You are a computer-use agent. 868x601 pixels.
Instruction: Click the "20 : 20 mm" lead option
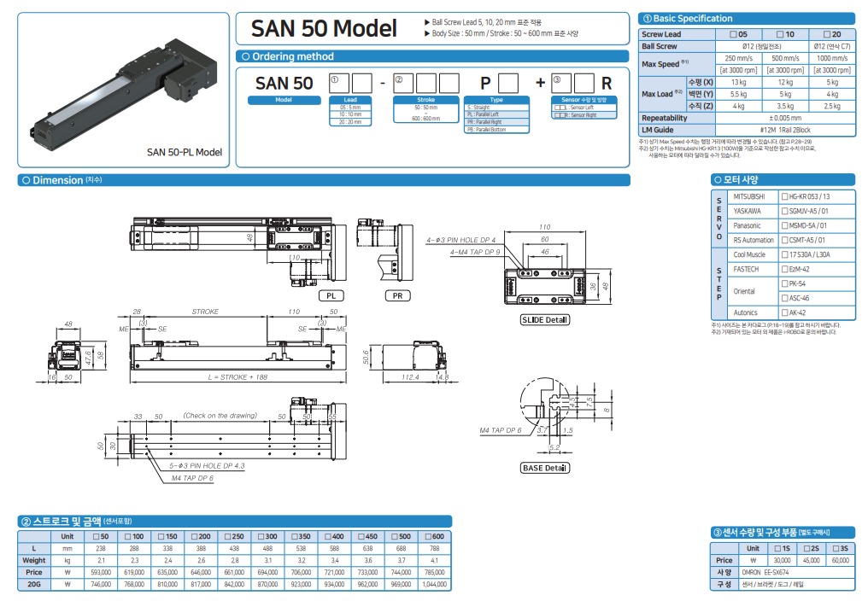[x=350, y=122]
